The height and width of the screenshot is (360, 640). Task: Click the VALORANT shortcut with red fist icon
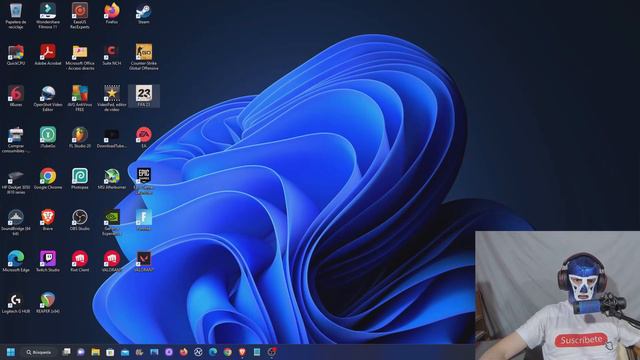pos(111,261)
